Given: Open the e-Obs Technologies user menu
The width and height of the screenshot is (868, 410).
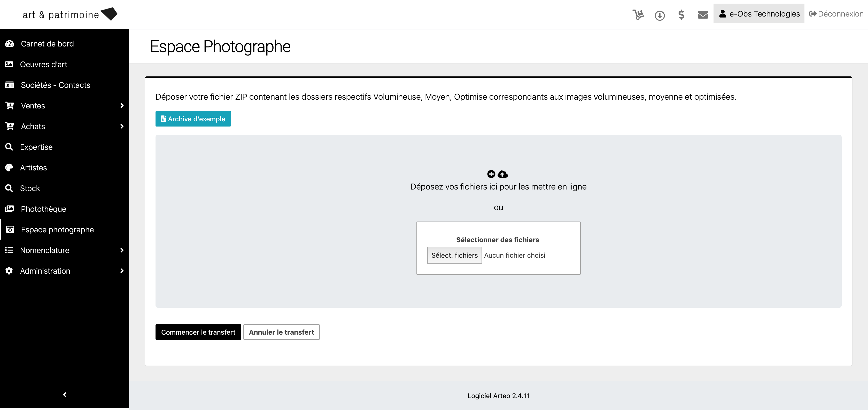Looking at the screenshot, I should (758, 14).
